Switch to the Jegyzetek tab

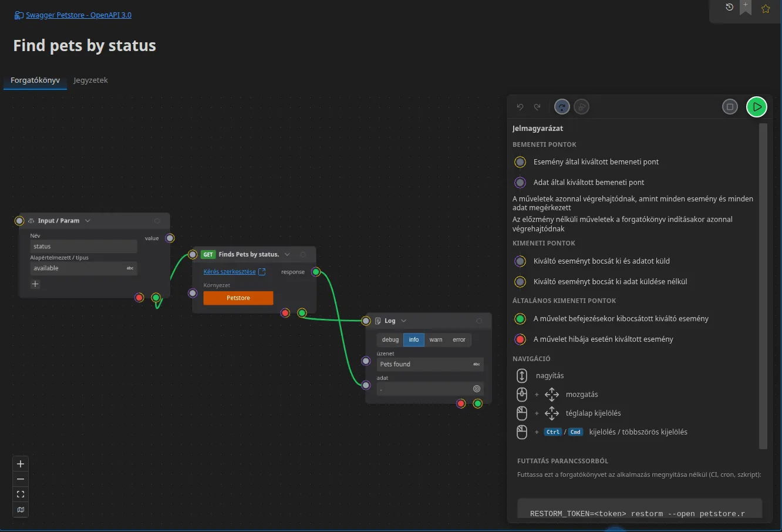(x=90, y=80)
